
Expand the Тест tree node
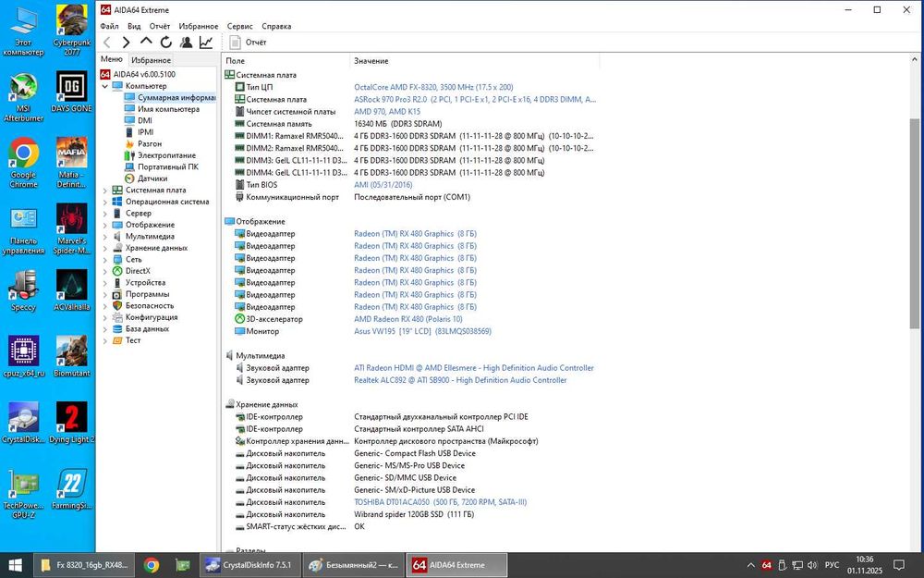point(105,340)
